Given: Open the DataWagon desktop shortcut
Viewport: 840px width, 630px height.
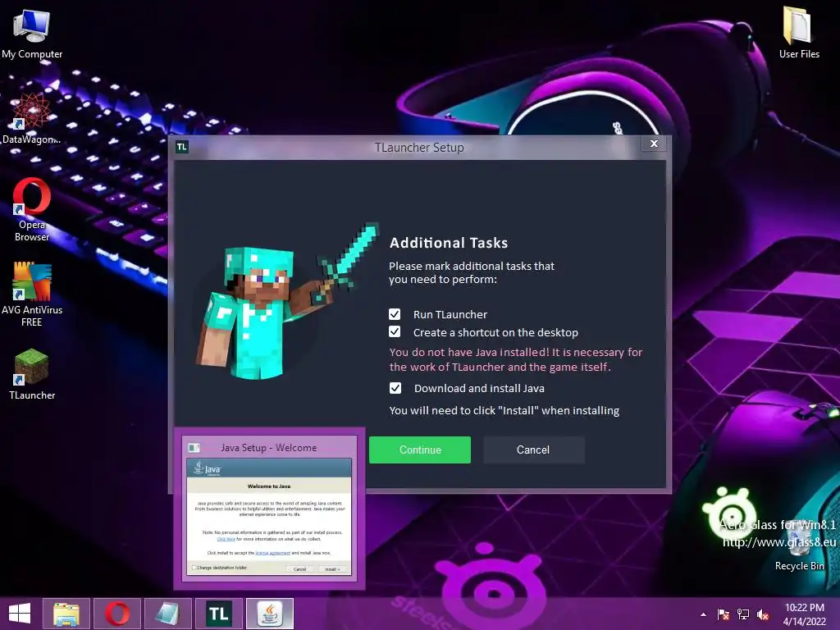Looking at the screenshot, I should point(32,118).
